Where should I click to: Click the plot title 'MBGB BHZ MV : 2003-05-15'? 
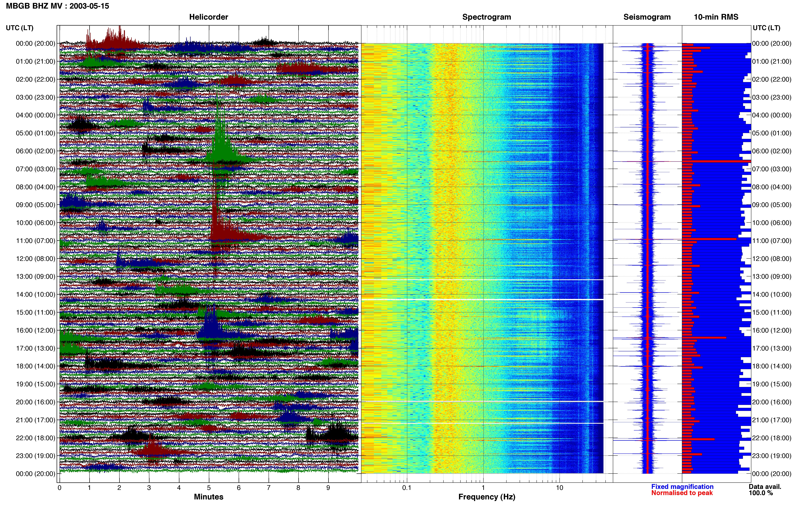pyautogui.click(x=57, y=6)
